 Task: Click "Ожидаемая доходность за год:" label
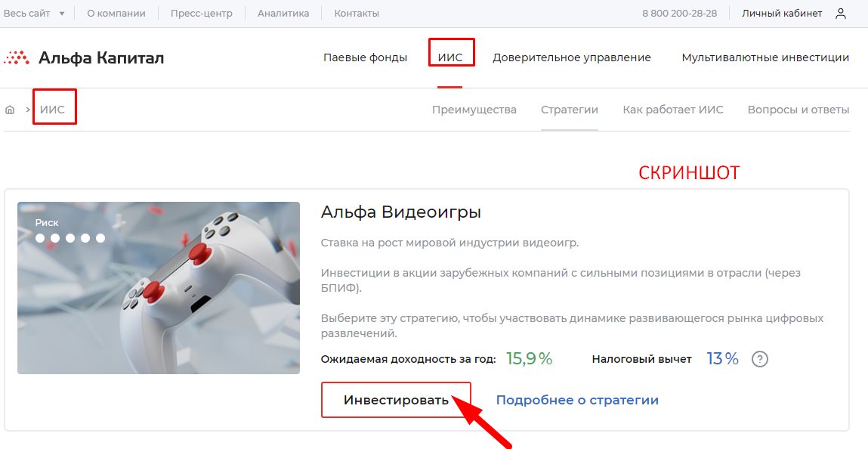[409, 359]
